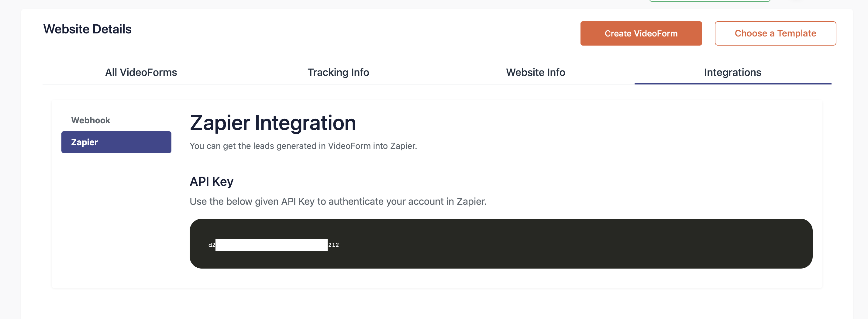This screenshot has height=319, width=868.
Task: Click the blue underline beneath Integrations
Action: [732, 84]
